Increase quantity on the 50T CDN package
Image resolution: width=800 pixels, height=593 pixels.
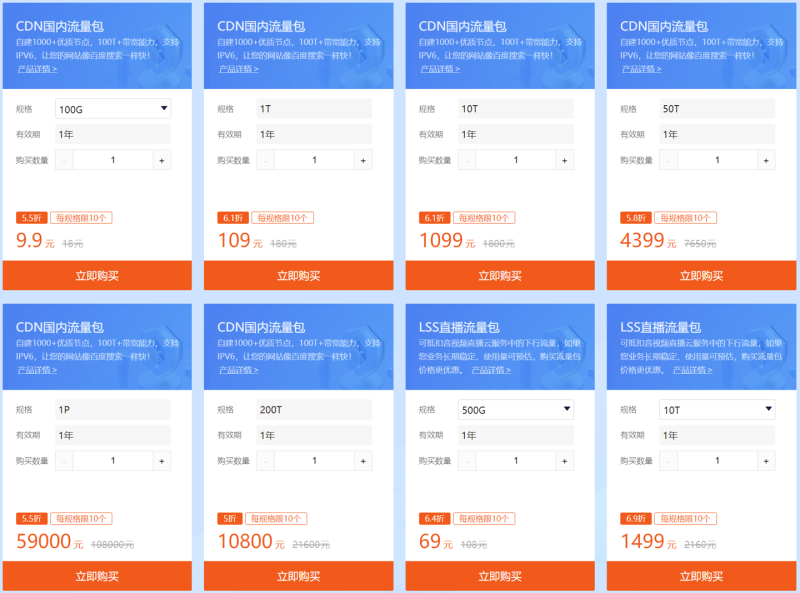pos(766,160)
